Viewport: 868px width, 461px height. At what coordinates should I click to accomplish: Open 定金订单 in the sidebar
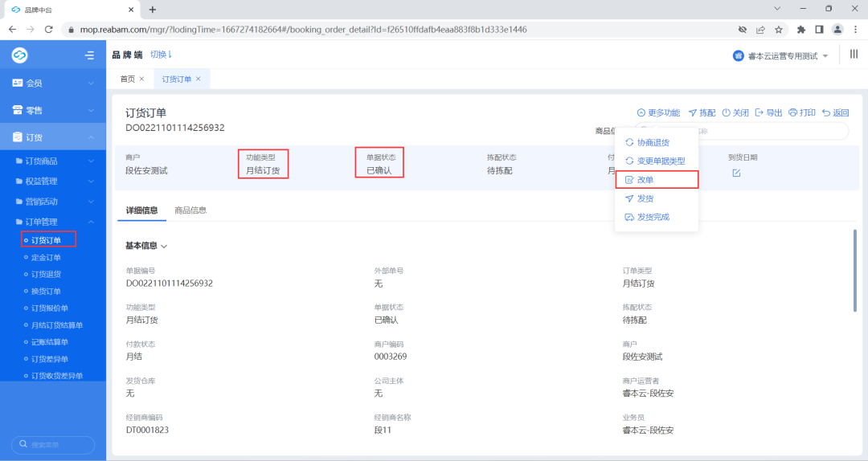coord(46,257)
